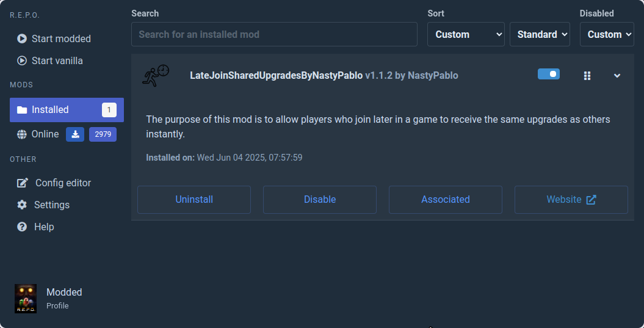Click the Start vanilla play icon
The width and height of the screenshot is (644, 328).
point(22,61)
